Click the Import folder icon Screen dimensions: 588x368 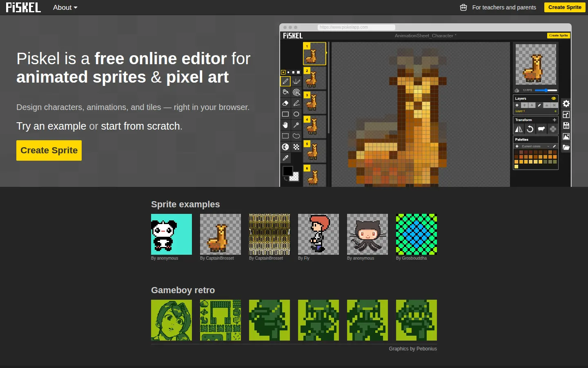(x=566, y=148)
